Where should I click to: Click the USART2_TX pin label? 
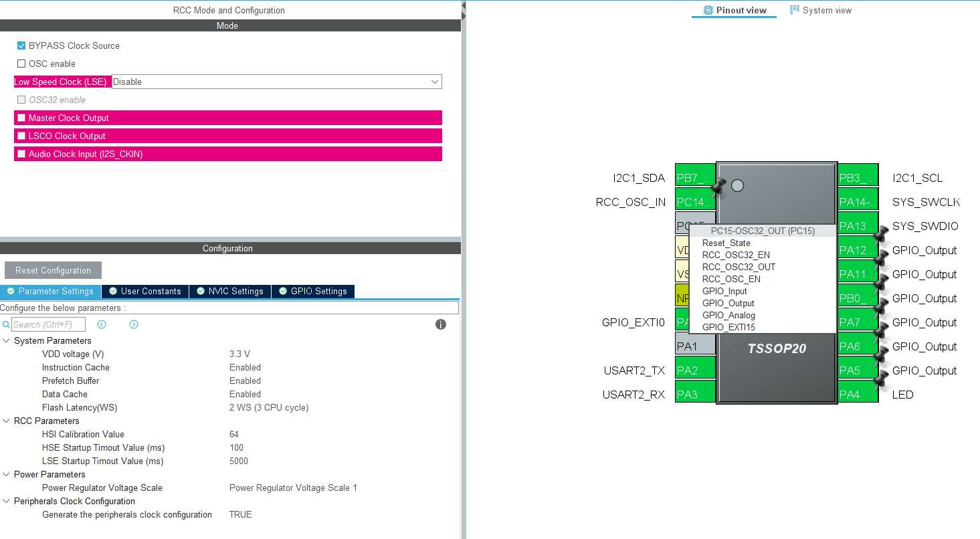(x=634, y=370)
